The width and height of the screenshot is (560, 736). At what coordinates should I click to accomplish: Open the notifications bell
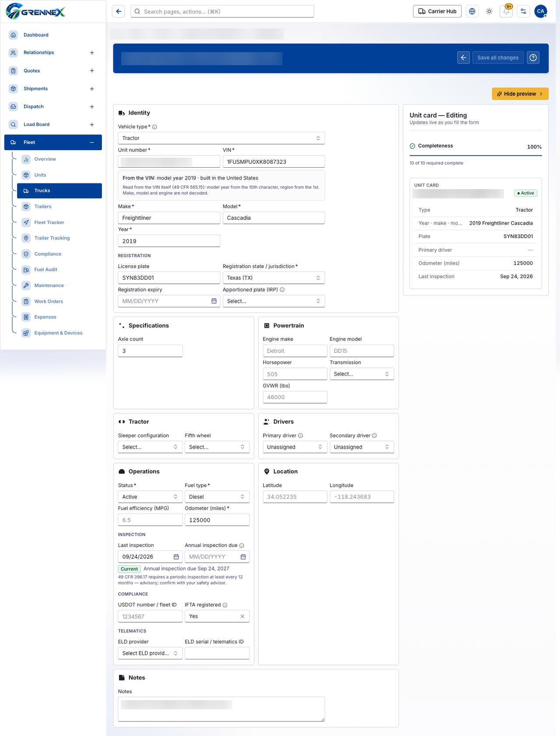(x=506, y=11)
